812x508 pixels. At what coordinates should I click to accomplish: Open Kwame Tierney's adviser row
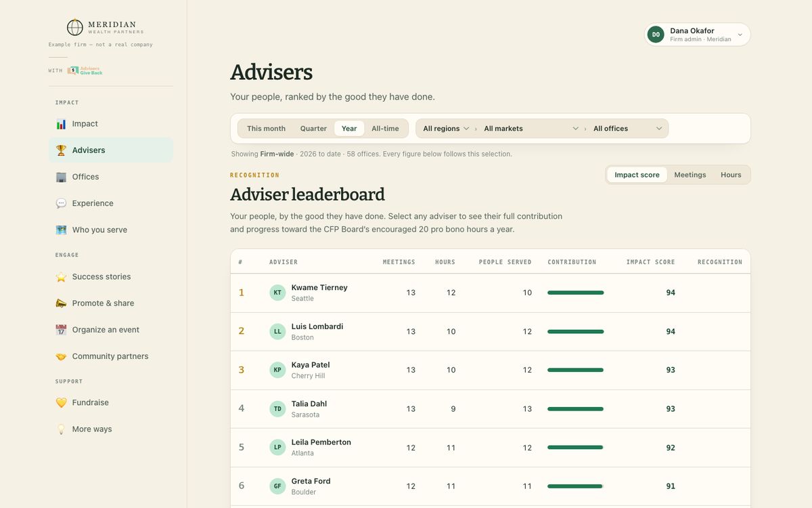point(491,293)
